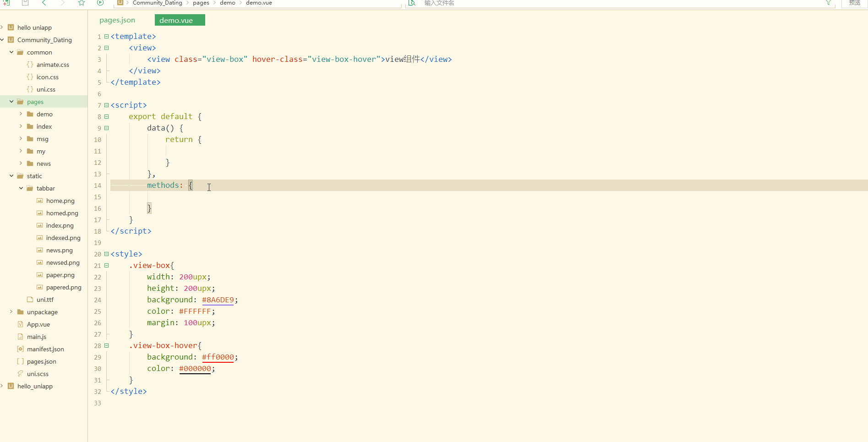
Task: Open main.js file
Action: click(37, 337)
